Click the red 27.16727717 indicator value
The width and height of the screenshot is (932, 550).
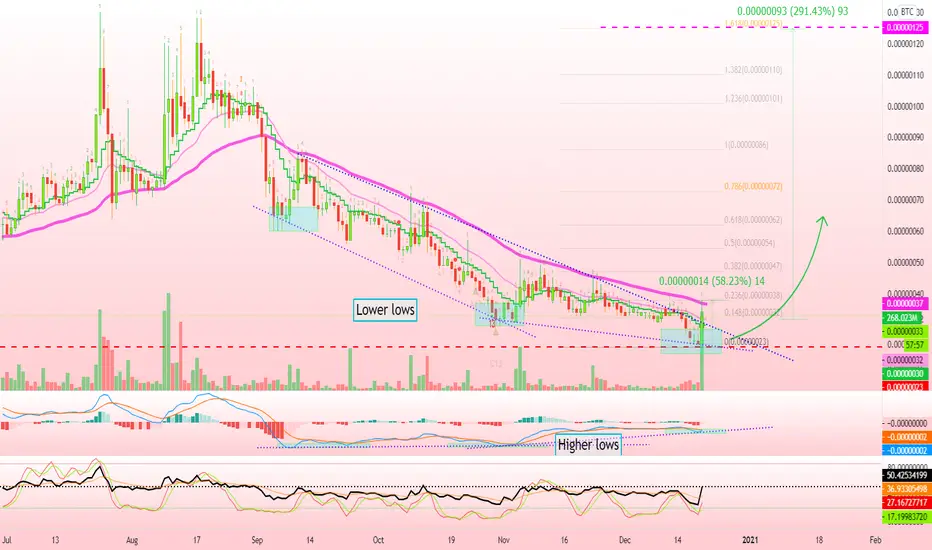[x=905, y=503]
